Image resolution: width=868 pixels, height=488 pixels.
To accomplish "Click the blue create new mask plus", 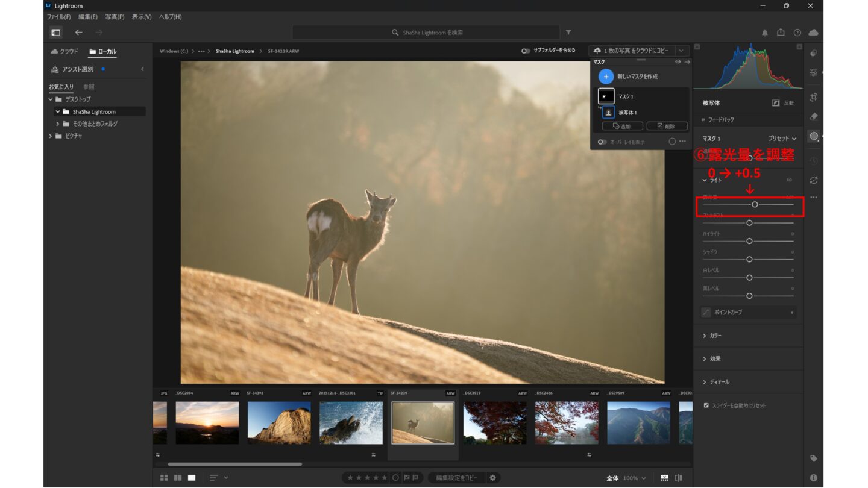I will pyautogui.click(x=606, y=77).
